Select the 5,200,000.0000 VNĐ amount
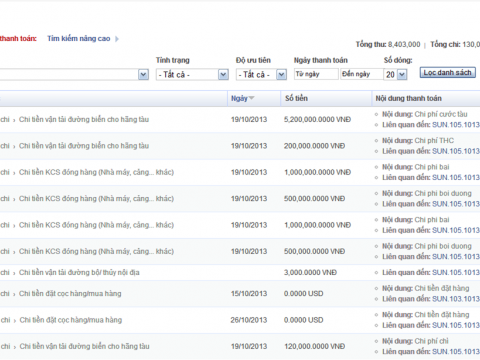This screenshot has height=360, width=480. pyautogui.click(x=317, y=120)
